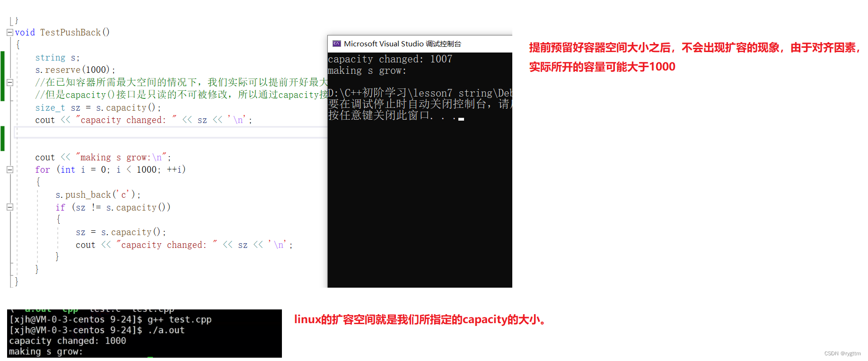The height and width of the screenshot is (361, 868).
Task: Collapse the for loop fold marker
Action: [9, 169]
